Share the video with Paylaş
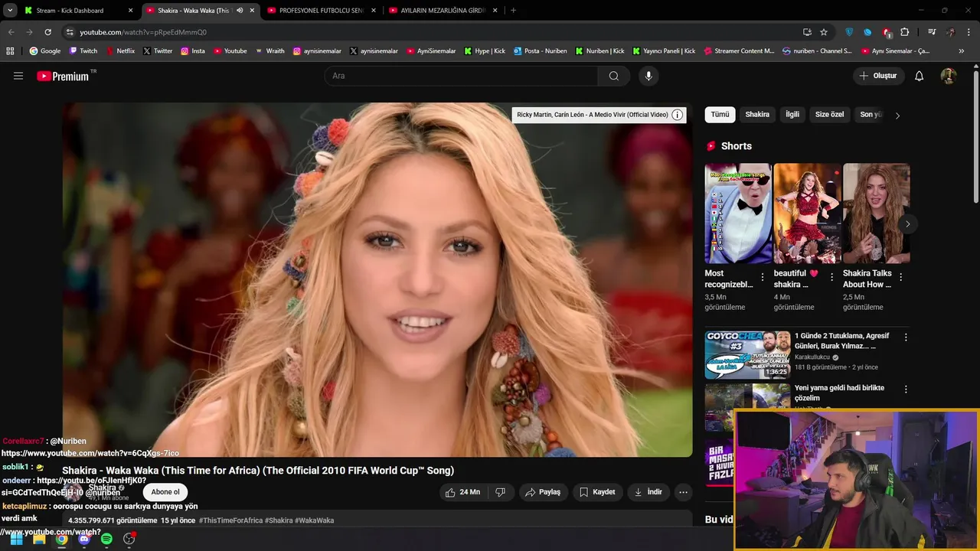 543,492
